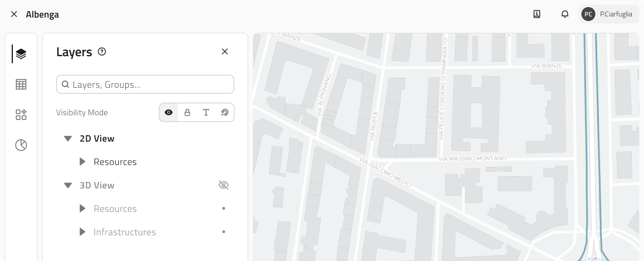Expand Resources under 2D View

click(83, 162)
